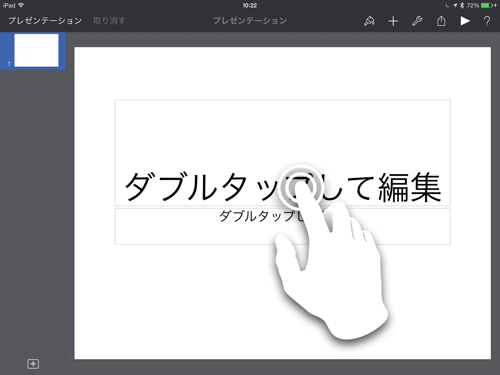Go back to the プレゼンテーション list

[x=45, y=21]
